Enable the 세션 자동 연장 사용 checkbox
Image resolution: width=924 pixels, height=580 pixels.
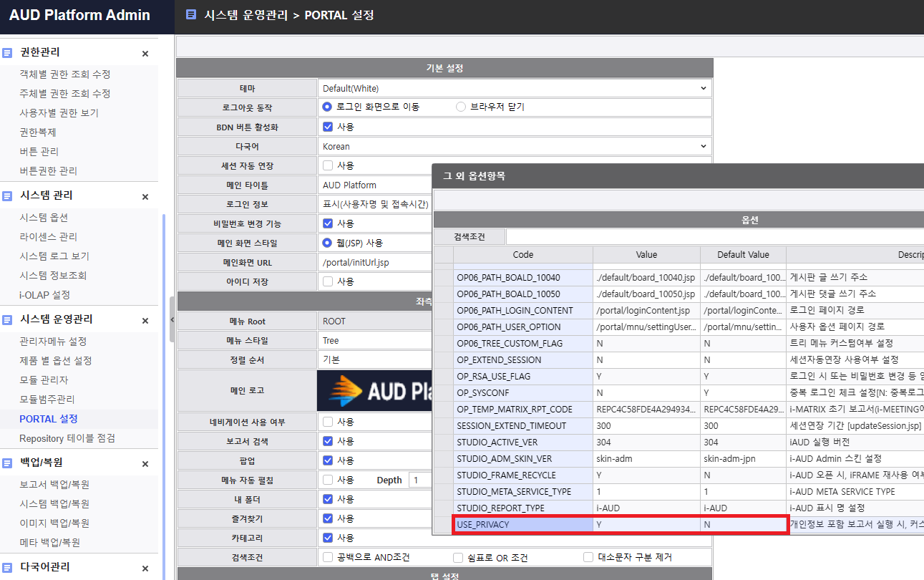328,165
